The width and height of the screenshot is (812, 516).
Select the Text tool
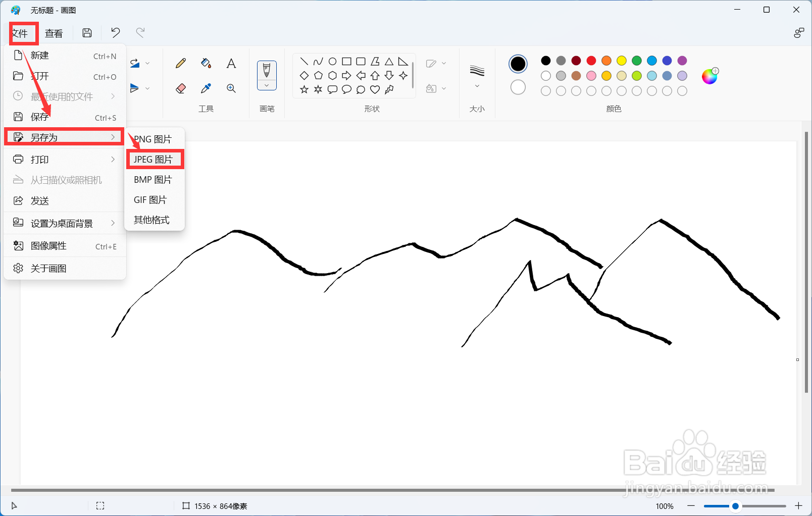coord(231,63)
